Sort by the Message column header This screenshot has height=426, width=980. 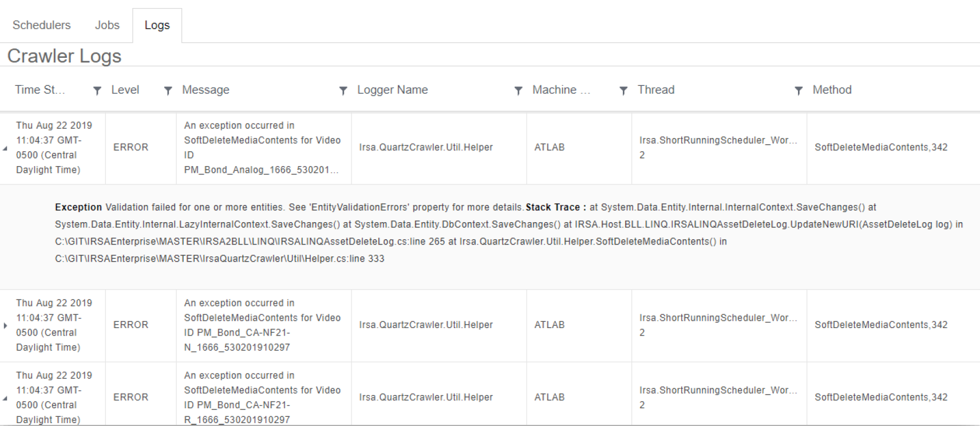click(x=206, y=90)
